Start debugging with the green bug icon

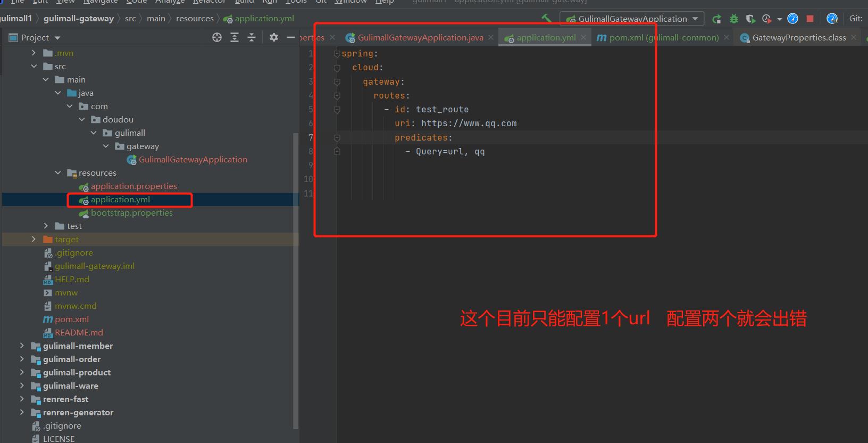[734, 19]
